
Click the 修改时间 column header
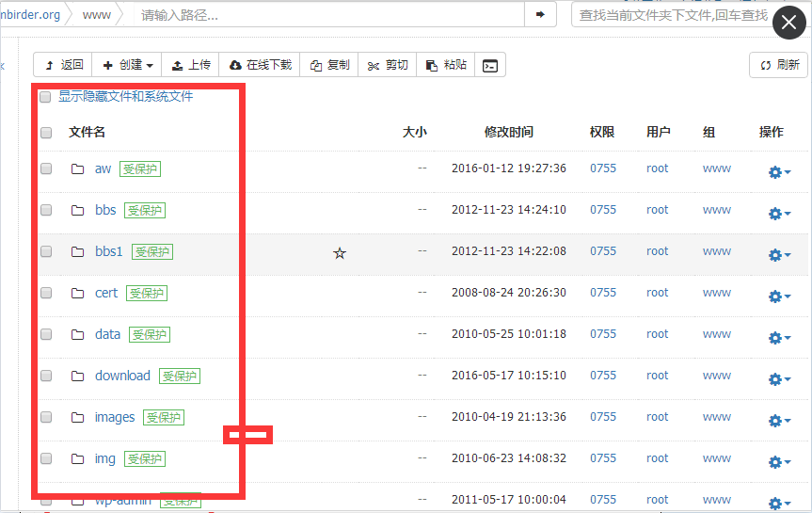pyautogui.click(x=508, y=132)
